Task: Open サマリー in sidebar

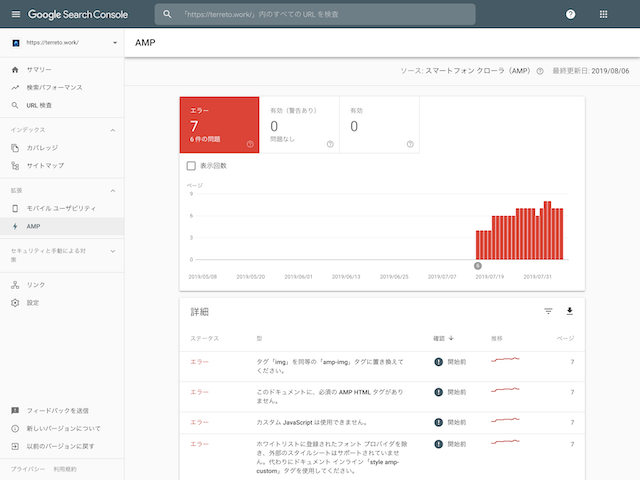Action: point(39,70)
